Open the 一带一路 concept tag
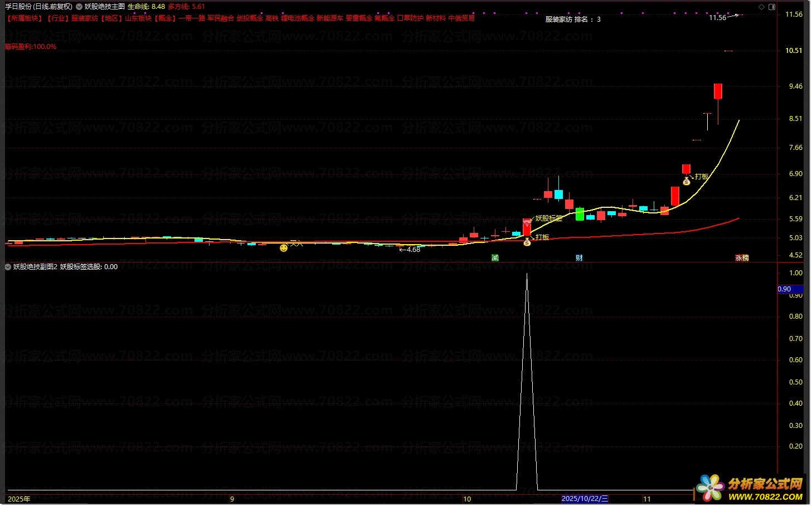 pyautogui.click(x=192, y=18)
